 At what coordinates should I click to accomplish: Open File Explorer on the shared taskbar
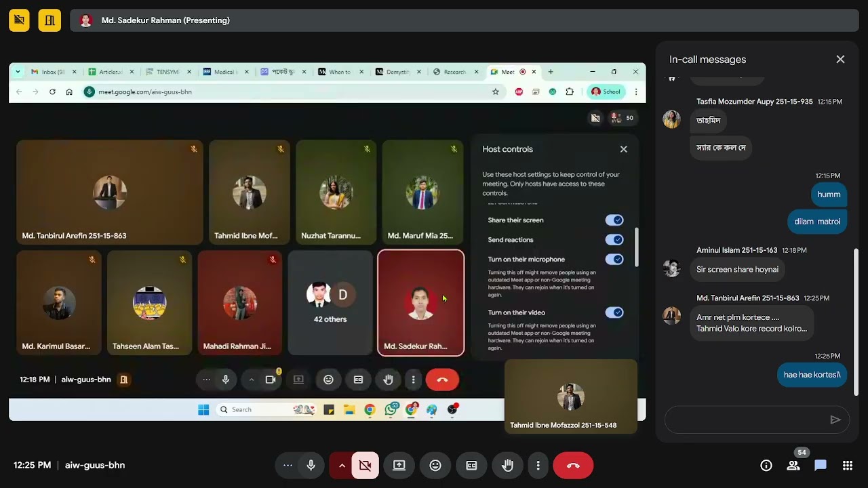point(349,409)
